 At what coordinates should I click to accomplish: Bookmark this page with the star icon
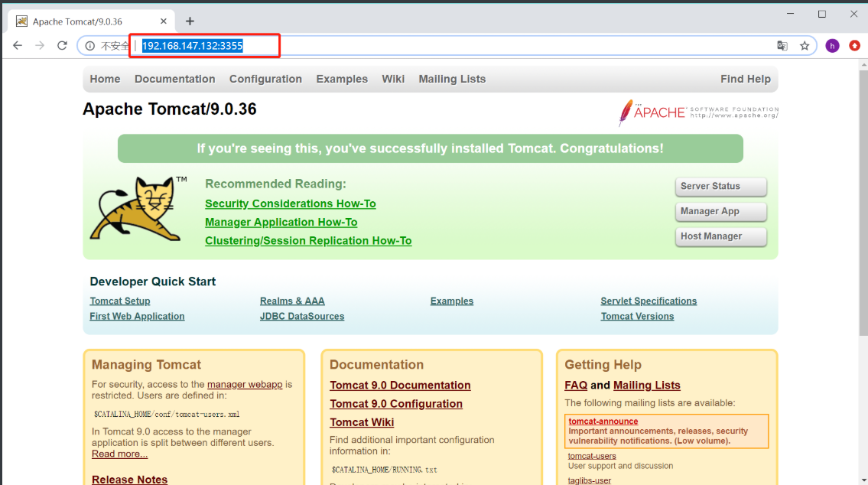click(x=805, y=46)
